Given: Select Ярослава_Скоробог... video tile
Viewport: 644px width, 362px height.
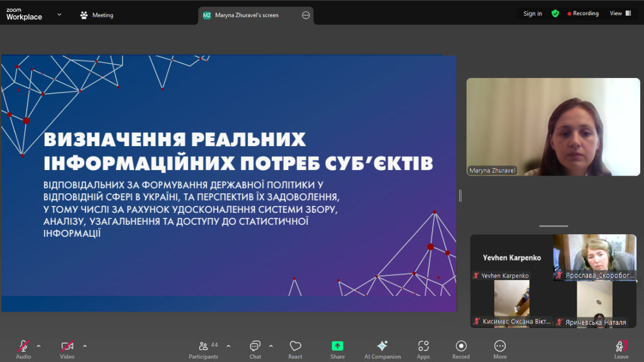Looking at the screenshot, I should (x=595, y=257).
